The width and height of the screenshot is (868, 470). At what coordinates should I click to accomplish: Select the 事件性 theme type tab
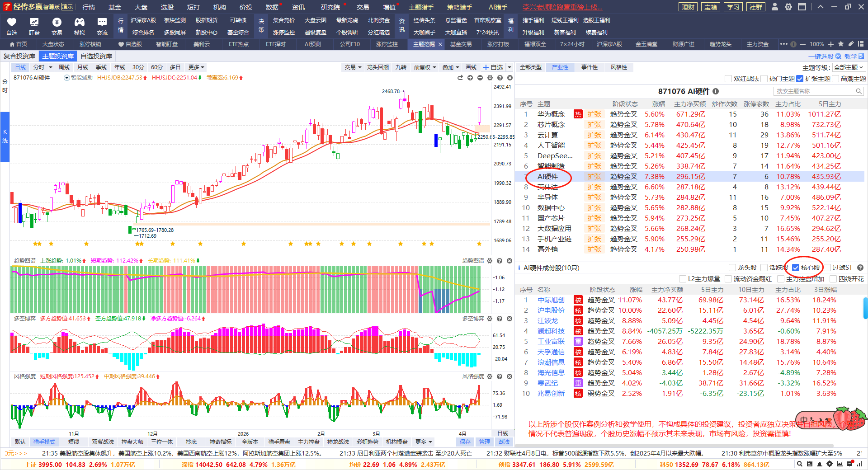point(590,67)
